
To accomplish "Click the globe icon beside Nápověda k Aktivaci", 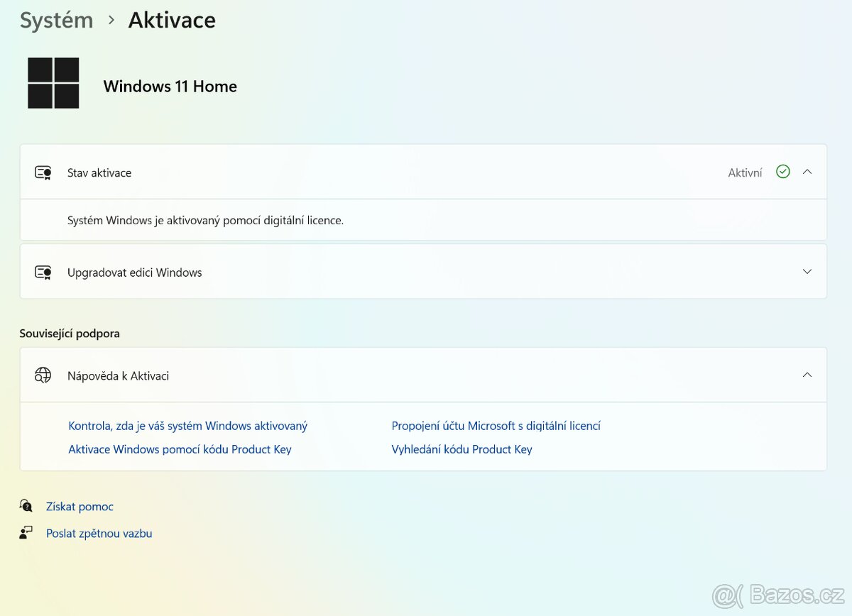I will click(43, 375).
